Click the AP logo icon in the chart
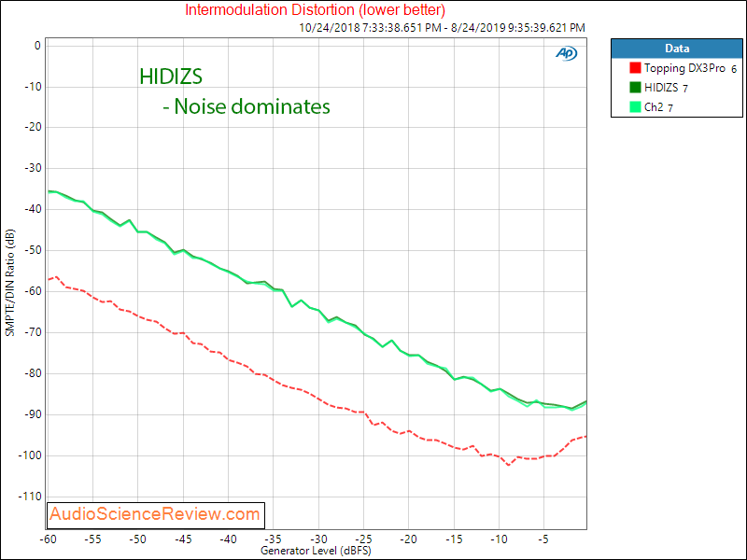 point(567,53)
